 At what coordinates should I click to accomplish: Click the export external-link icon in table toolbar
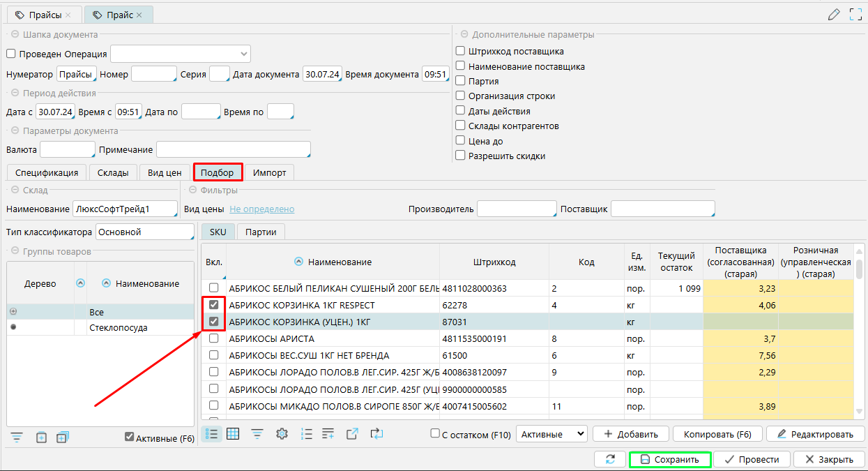[353, 434]
